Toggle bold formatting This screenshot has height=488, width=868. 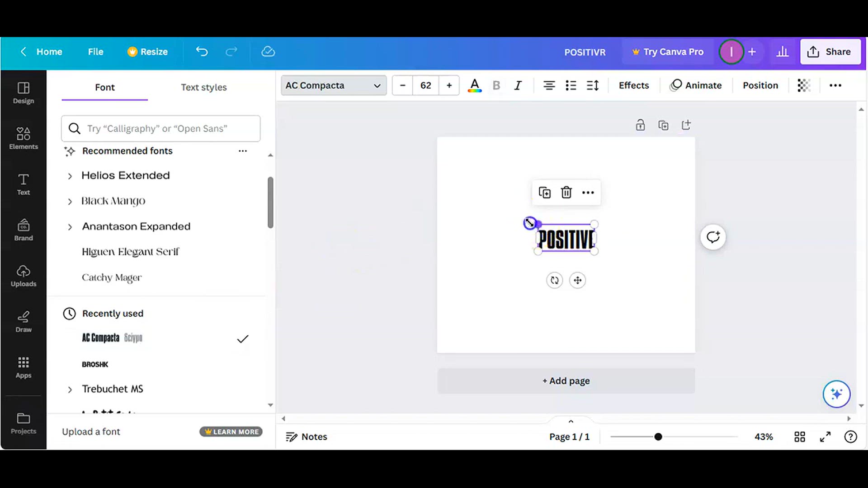point(496,85)
